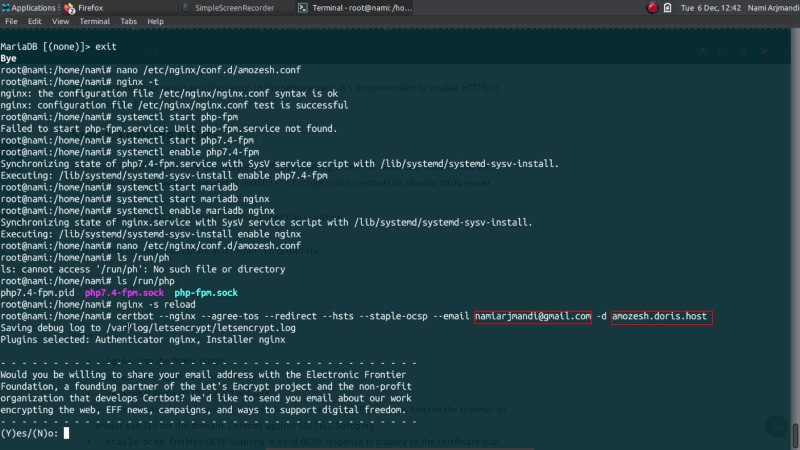Click the 'systemctl enable mariadb nginx' line

pos(137,211)
